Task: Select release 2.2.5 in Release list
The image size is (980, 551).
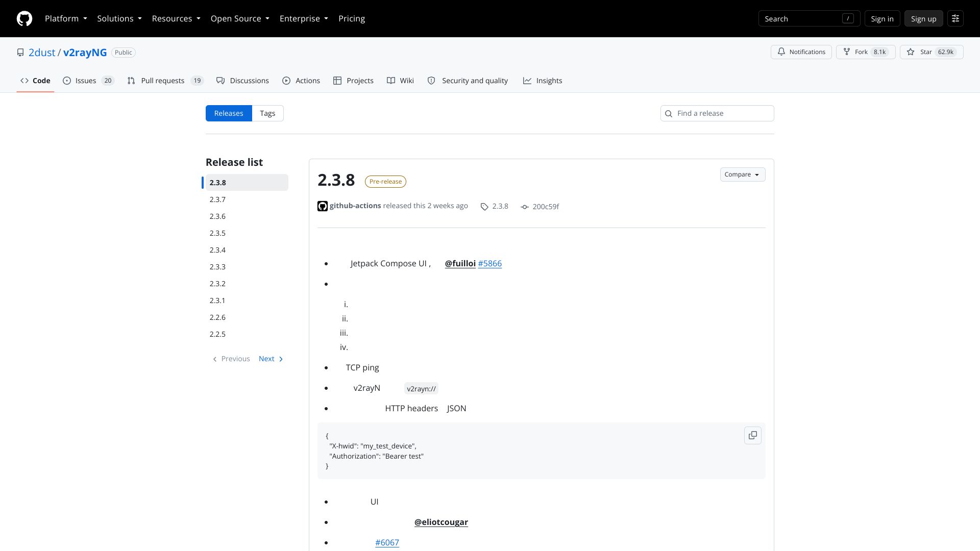Action: [x=247, y=334]
